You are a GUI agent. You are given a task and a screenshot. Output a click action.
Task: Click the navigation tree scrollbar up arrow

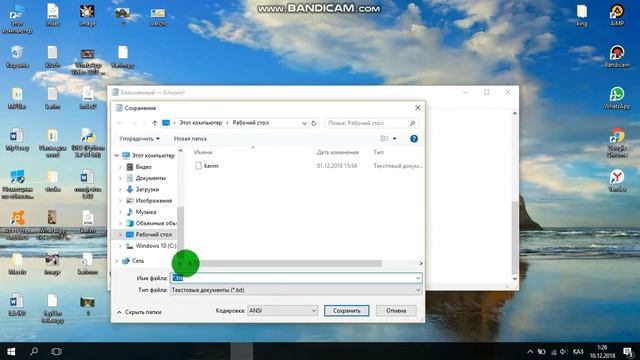click(180, 151)
